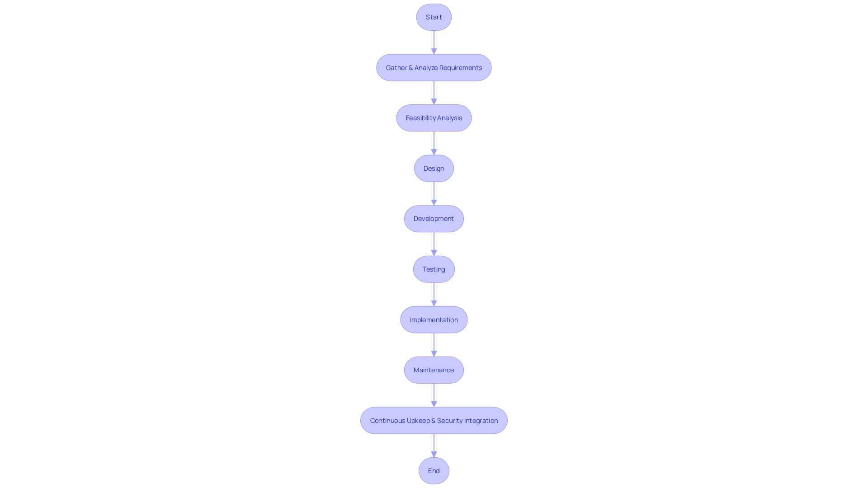The width and height of the screenshot is (868, 488).
Task: Click the flow arrow after Testing
Action: (x=434, y=294)
